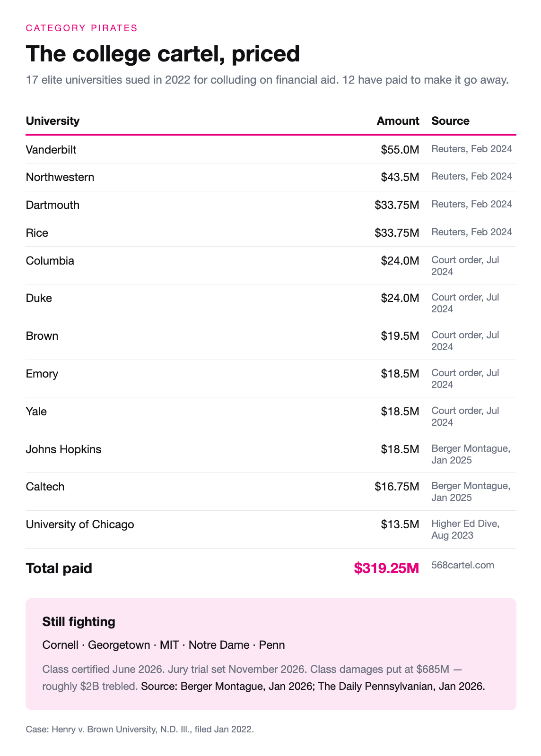Image resolution: width=541 pixels, height=756 pixels.
Task: Click Columbia's Court order source text
Action: click(465, 266)
